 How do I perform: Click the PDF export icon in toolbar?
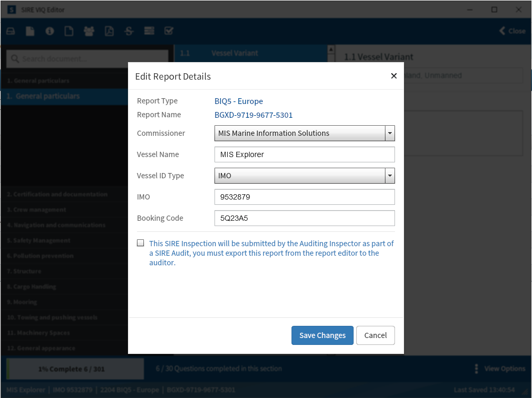tap(109, 31)
